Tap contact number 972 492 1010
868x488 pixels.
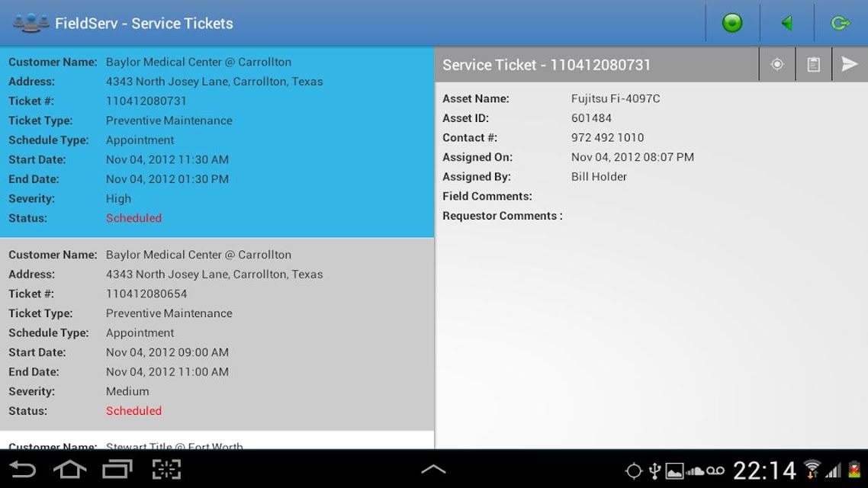[607, 138]
